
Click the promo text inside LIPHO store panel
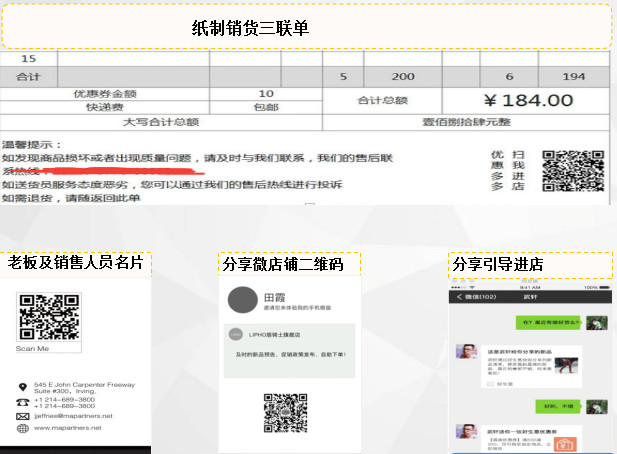click(290, 354)
